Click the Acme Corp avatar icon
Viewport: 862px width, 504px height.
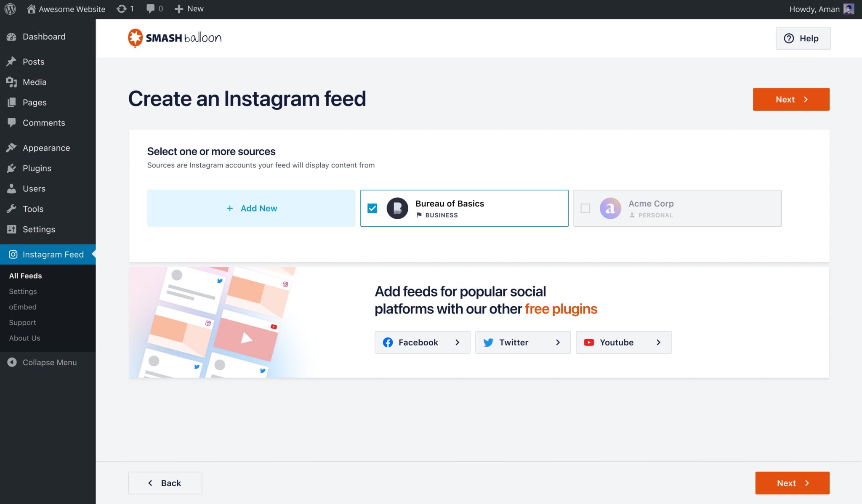[610, 208]
